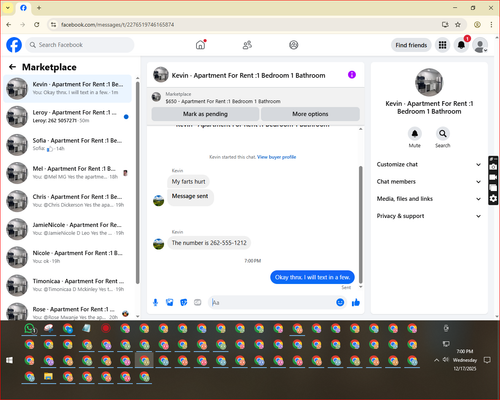Expand Customize chat section
This screenshot has height=400, width=500.
pyautogui.click(x=429, y=164)
